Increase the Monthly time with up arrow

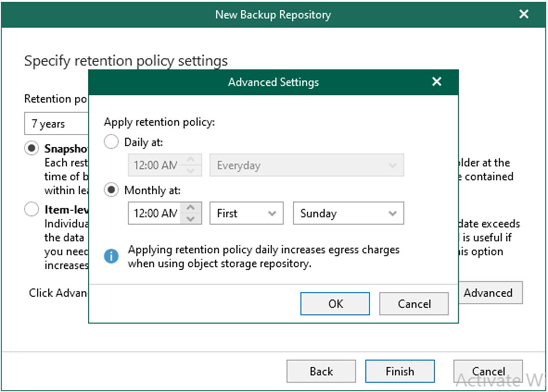pos(190,208)
